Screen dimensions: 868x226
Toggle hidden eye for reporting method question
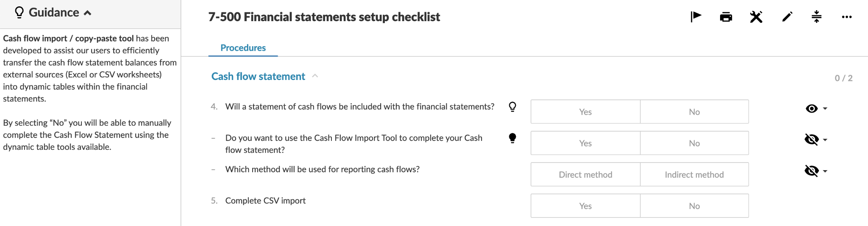coord(812,171)
